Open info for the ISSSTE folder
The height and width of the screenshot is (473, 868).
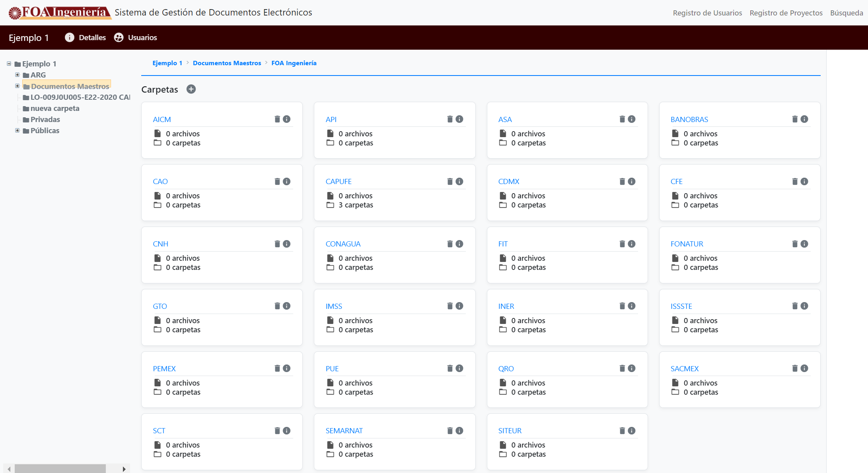click(804, 306)
